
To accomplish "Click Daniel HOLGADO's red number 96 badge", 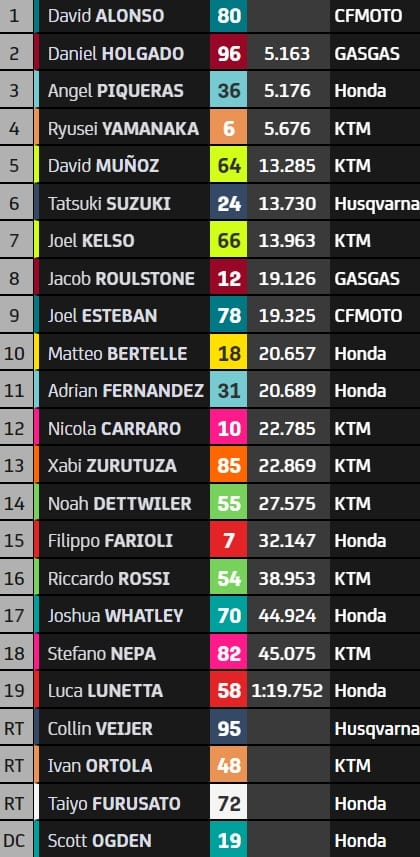I will (x=229, y=54).
